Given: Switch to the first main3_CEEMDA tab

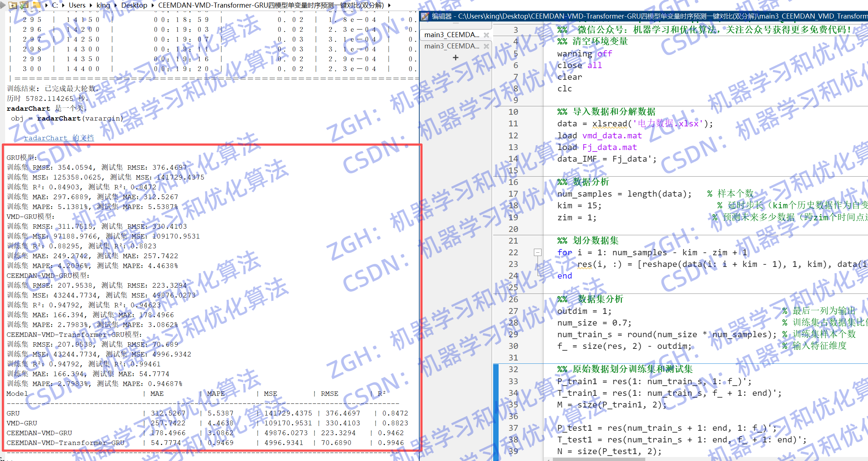Looking at the screenshot, I should pyautogui.click(x=452, y=35).
